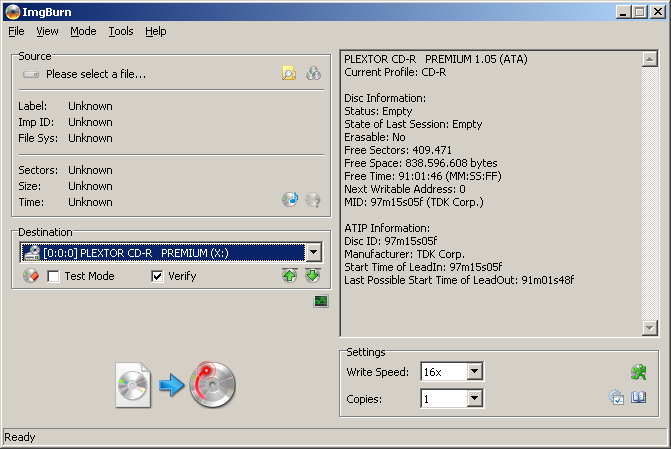Open the File menu
Viewport: 671px width, 449px height.
[16, 31]
